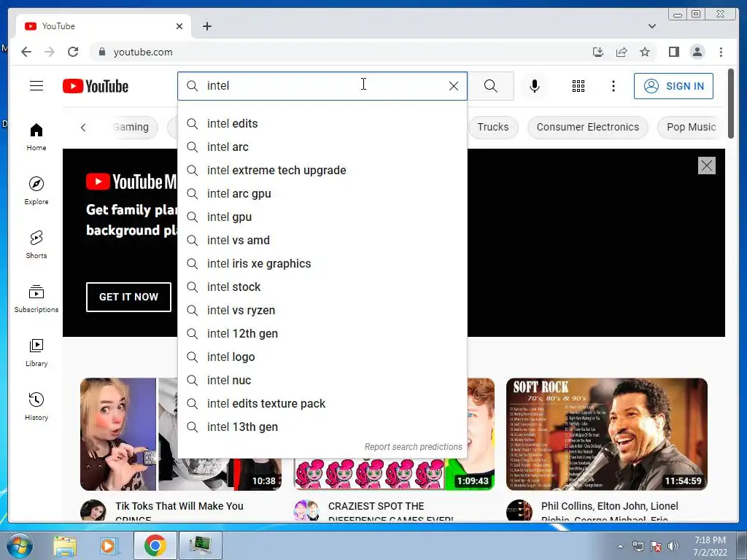Submit search with magnifier button
This screenshot has width=747, height=560.
[491, 86]
